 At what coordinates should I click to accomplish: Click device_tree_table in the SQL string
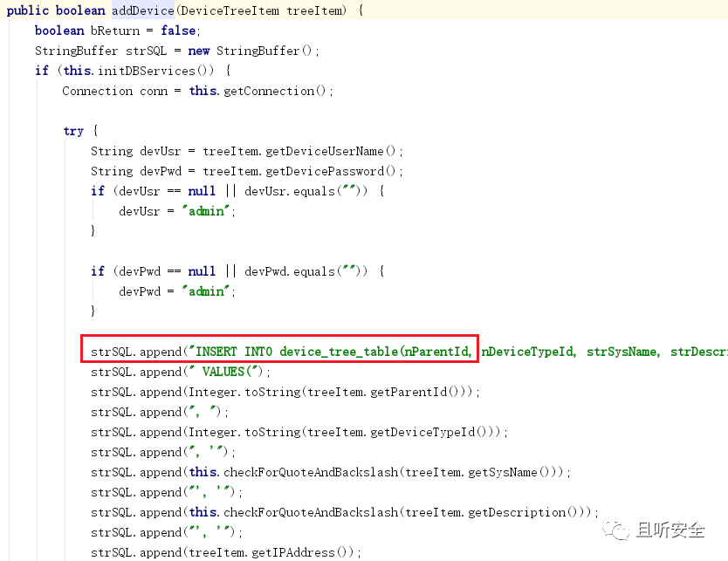[339, 352]
